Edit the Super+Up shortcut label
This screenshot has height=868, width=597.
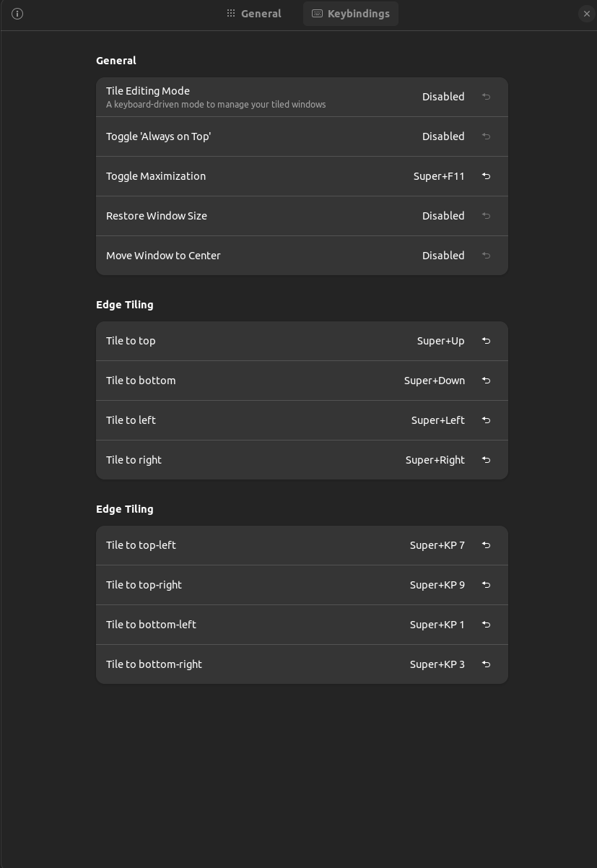coord(440,341)
